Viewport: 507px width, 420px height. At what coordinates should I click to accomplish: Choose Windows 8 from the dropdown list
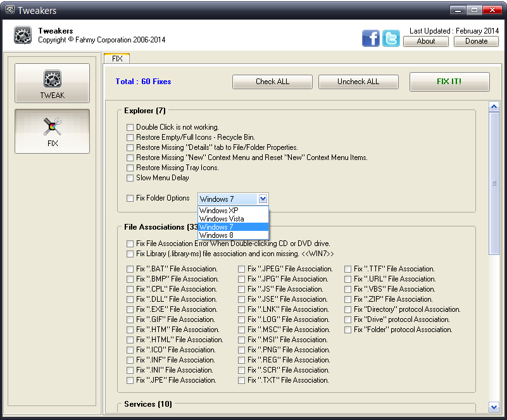pos(233,235)
